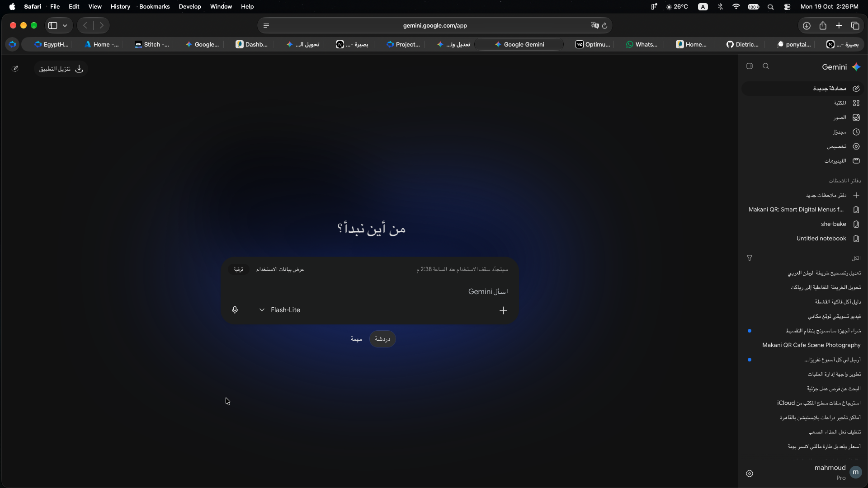
Task: Expand the Flash-Lite model selector
Action: [x=280, y=310]
